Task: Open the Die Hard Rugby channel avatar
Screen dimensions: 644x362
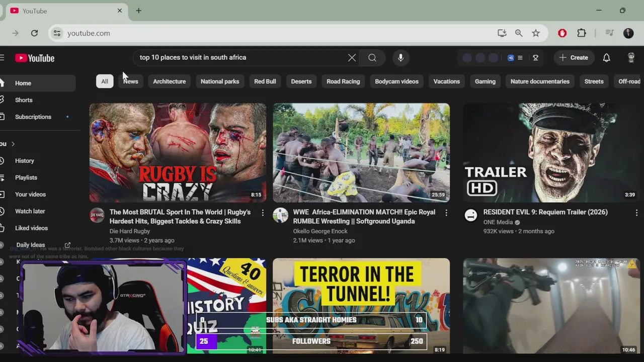Action: tap(97, 215)
